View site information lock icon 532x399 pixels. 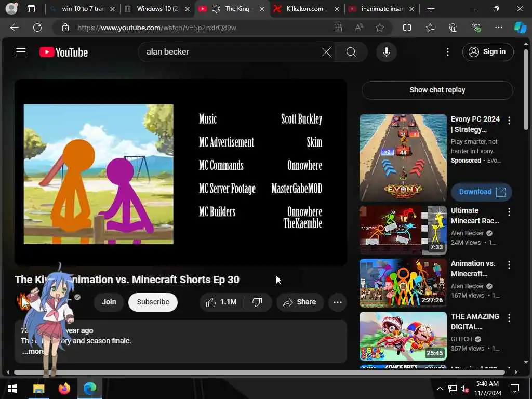(65, 28)
